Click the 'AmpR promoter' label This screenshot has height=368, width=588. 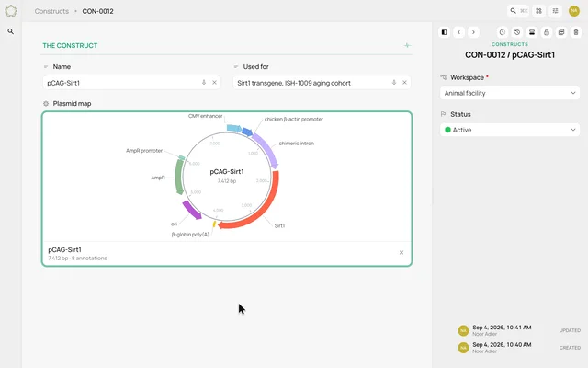[144, 151]
